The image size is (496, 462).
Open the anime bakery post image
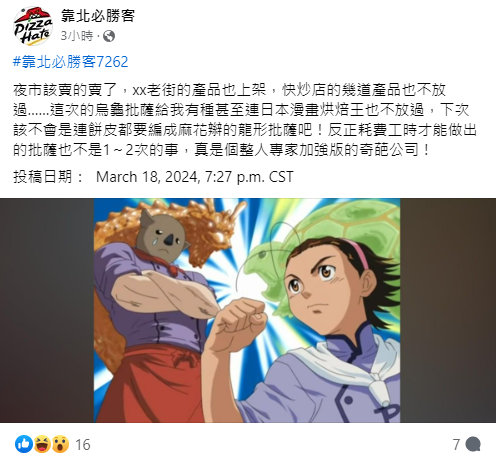pyautogui.click(x=247, y=310)
